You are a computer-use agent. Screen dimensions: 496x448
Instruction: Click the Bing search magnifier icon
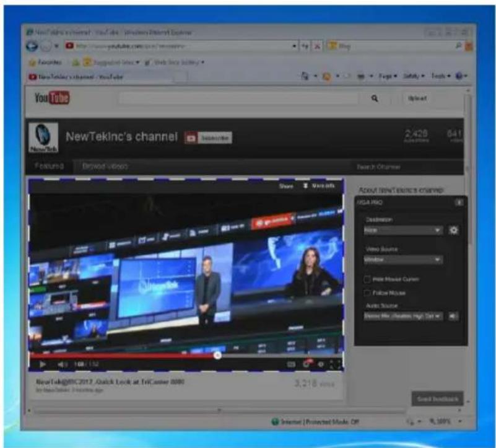(x=458, y=46)
